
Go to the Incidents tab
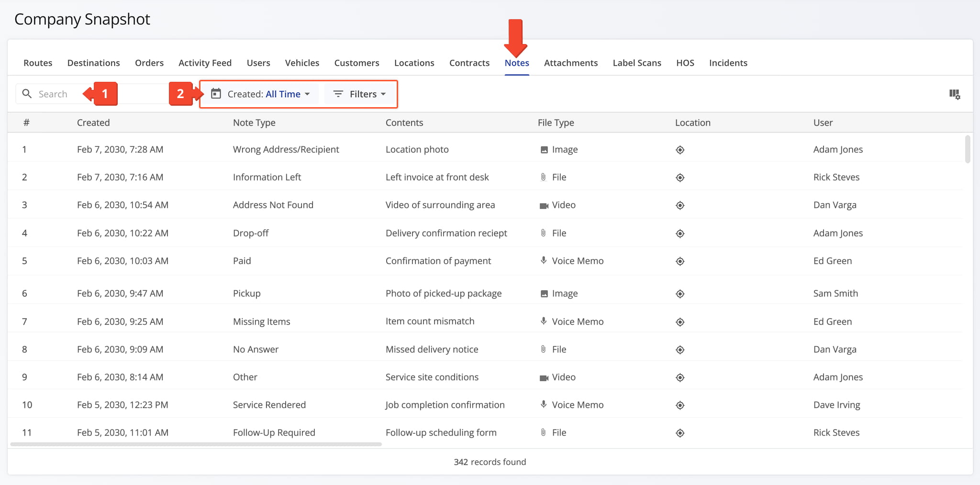[x=728, y=63]
